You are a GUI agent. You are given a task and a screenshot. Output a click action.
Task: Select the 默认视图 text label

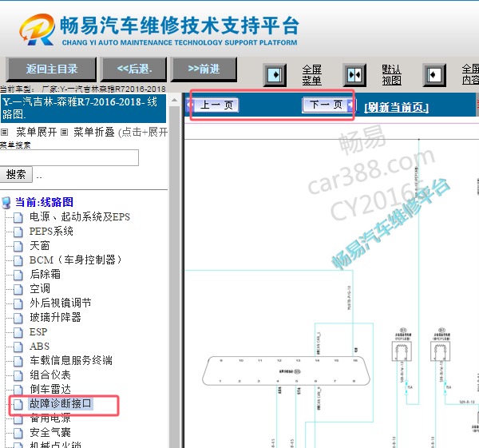point(391,75)
